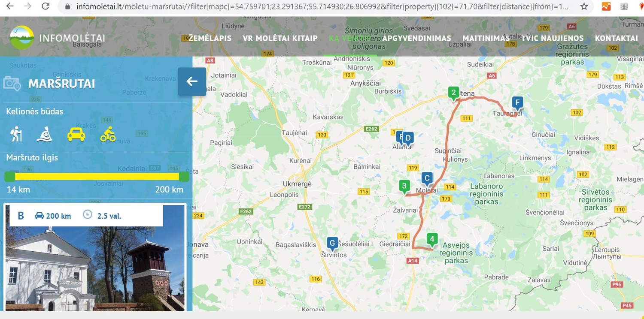Image resolution: width=644 pixels, height=319 pixels.
Task: Click the browser address bar URL
Action: pyautogui.click(x=322, y=6)
